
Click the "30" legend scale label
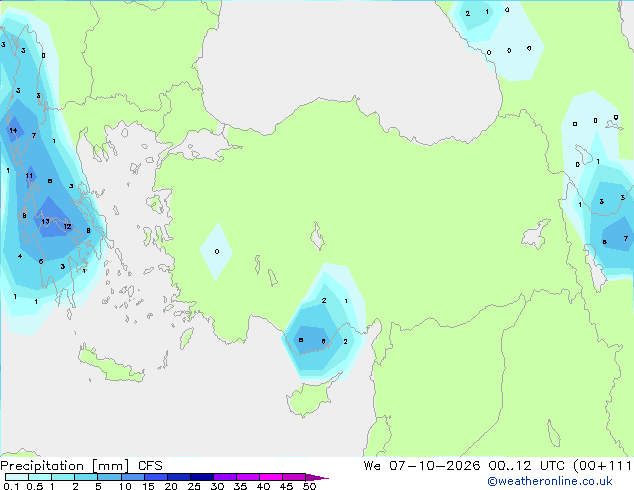[x=217, y=486]
